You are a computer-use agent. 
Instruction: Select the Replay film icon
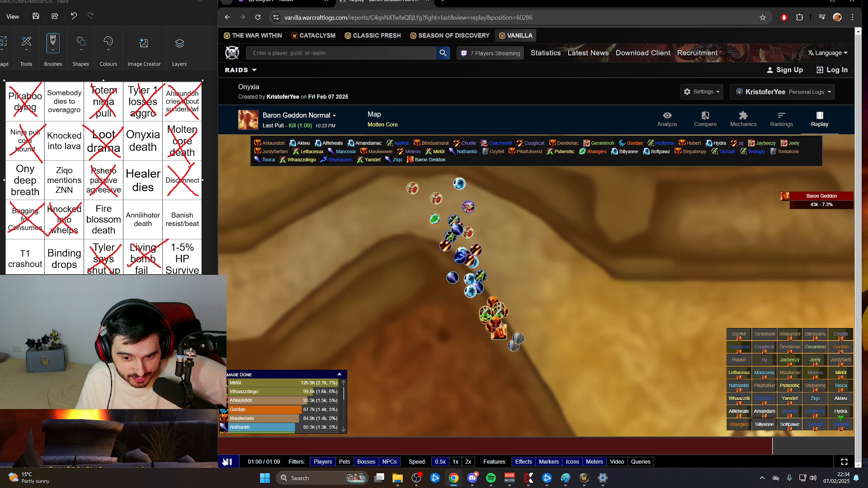point(819,119)
